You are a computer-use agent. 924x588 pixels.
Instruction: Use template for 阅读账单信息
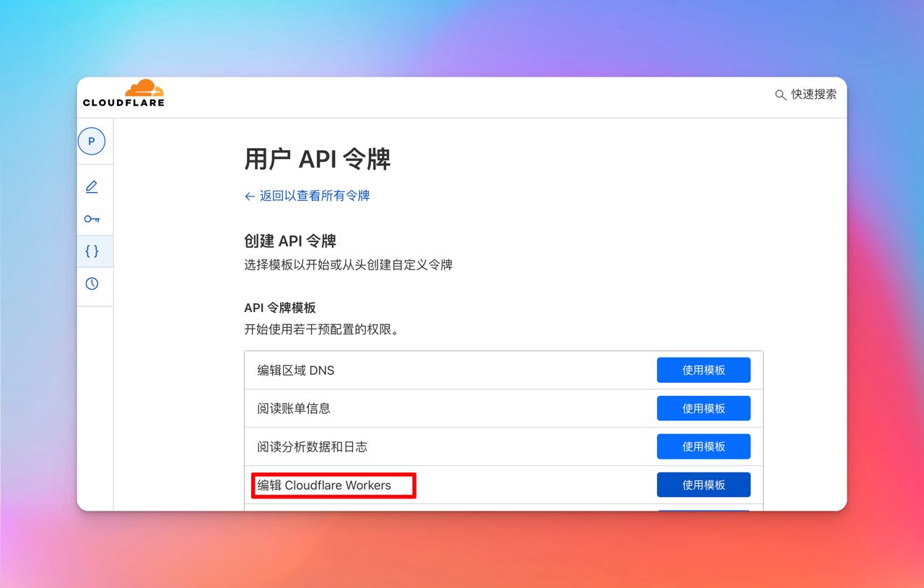[704, 408]
